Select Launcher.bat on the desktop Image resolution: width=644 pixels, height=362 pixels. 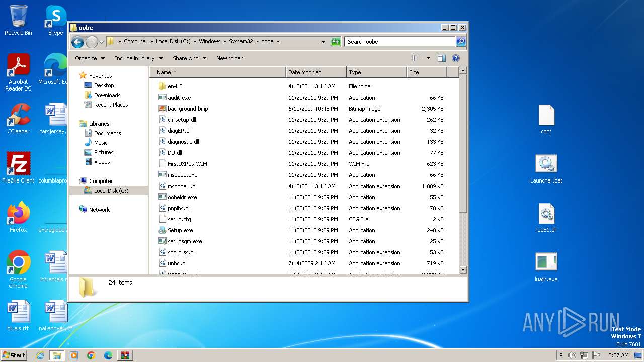(x=546, y=169)
